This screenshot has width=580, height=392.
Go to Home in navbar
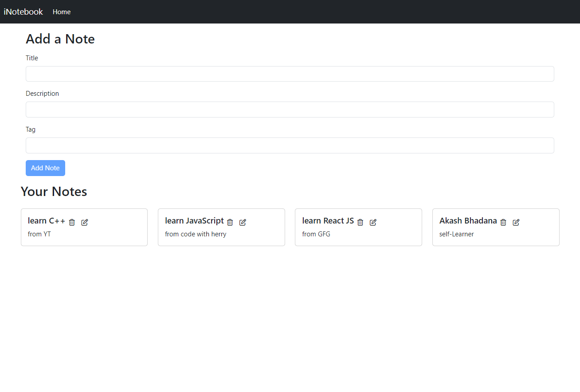click(x=62, y=12)
